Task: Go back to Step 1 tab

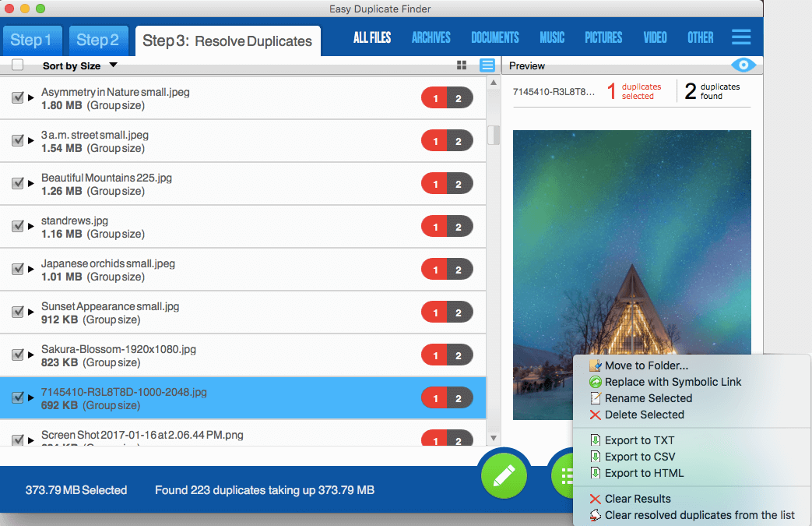Action: pos(32,41)
